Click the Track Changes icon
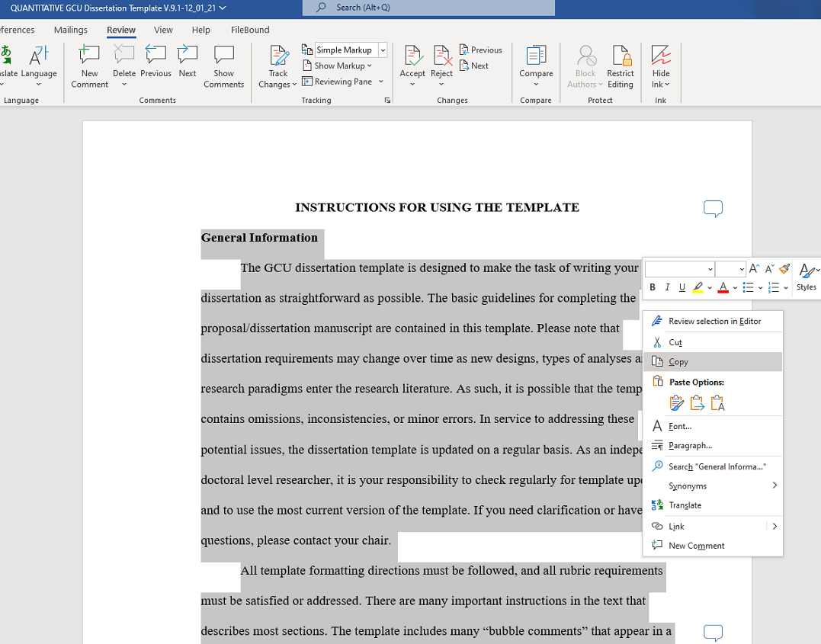Viewport: 821px width, 644px height. (279, 56)
